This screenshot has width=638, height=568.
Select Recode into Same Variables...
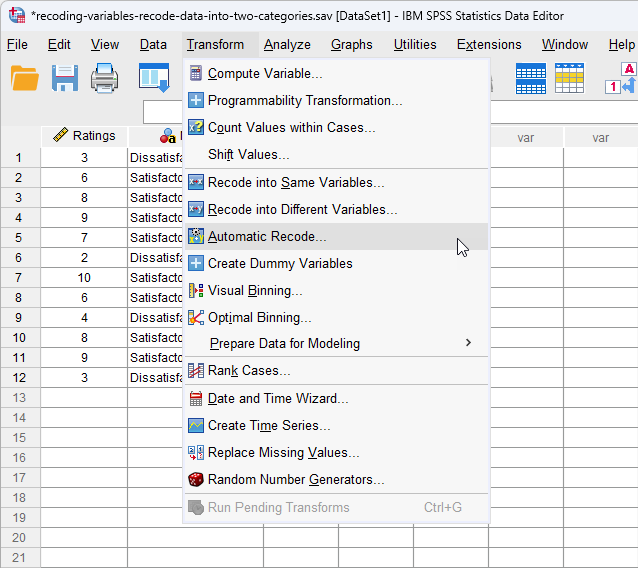(336, 182)
